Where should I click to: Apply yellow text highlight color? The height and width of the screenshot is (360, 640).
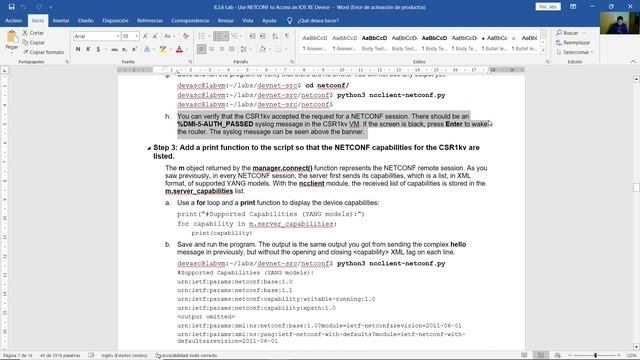tap(163, 49)
